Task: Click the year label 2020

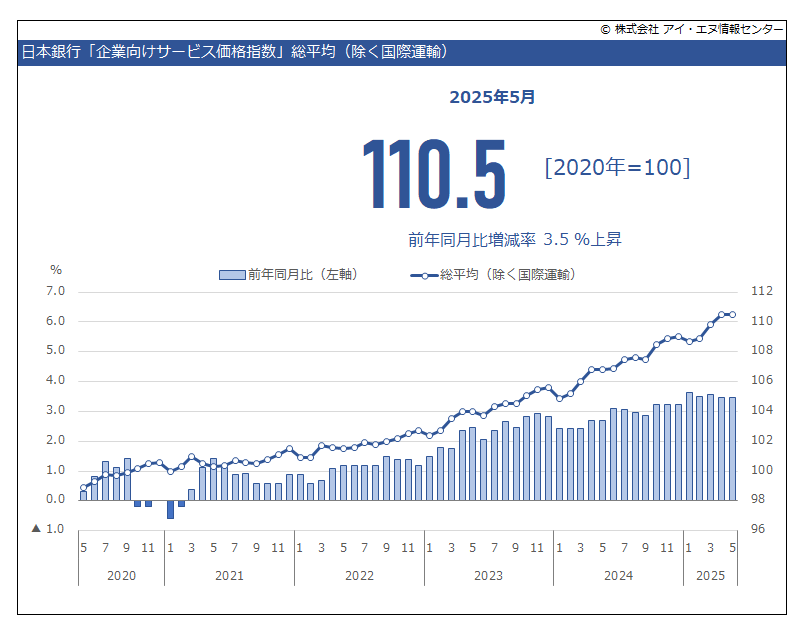Action: [122, 576]
